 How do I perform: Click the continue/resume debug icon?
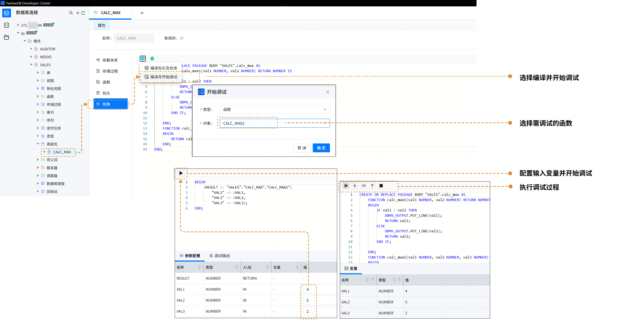(x=346, y=186)
